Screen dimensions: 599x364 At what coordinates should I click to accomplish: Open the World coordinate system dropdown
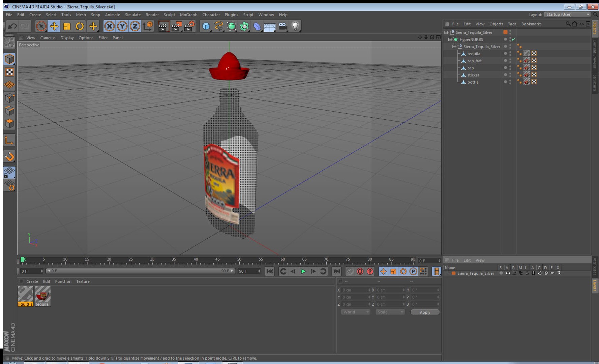[356, 312]
